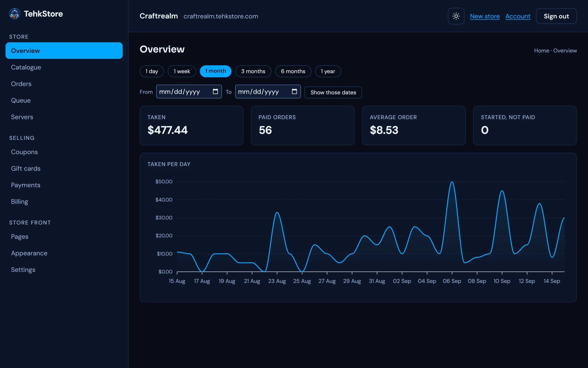Screen dimensions: 588x368
Task: Choose the 1 year range
Action: (328, 71)
